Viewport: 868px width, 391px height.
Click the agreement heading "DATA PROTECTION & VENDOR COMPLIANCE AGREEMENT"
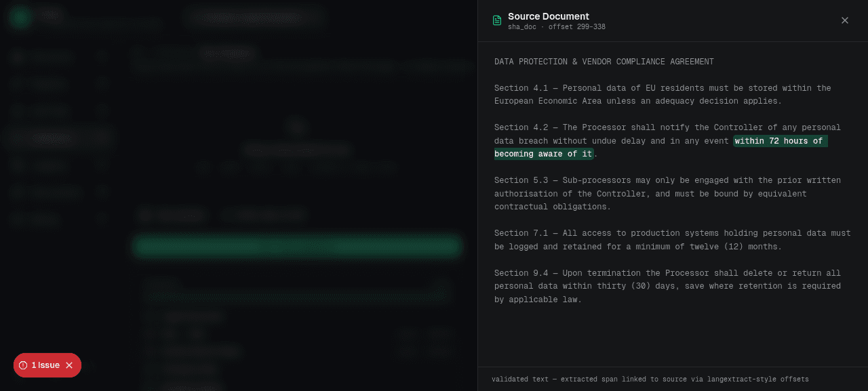[x=604, y=62]
